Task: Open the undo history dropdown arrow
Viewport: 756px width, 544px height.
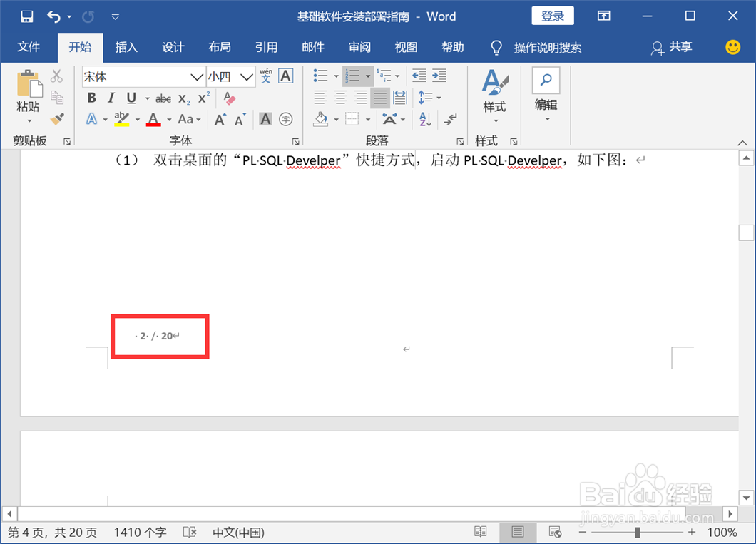Action: (x=69, y=17)
